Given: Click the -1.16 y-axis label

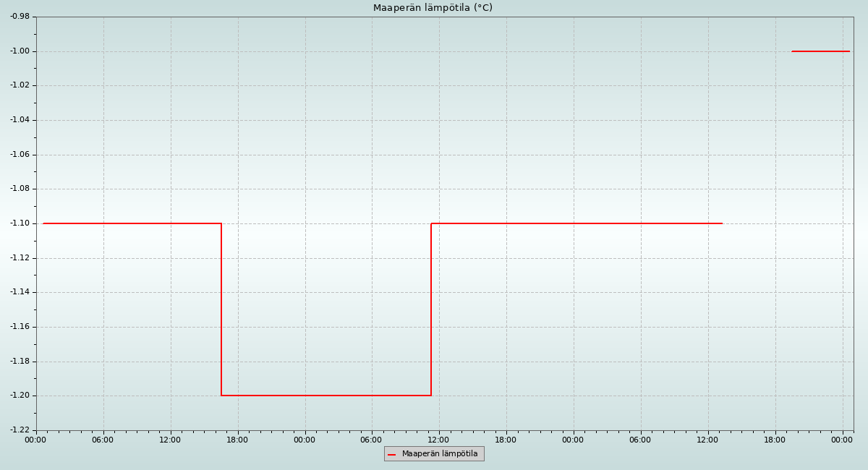Looking at the screenshot, I should click(x=20, y=327).
